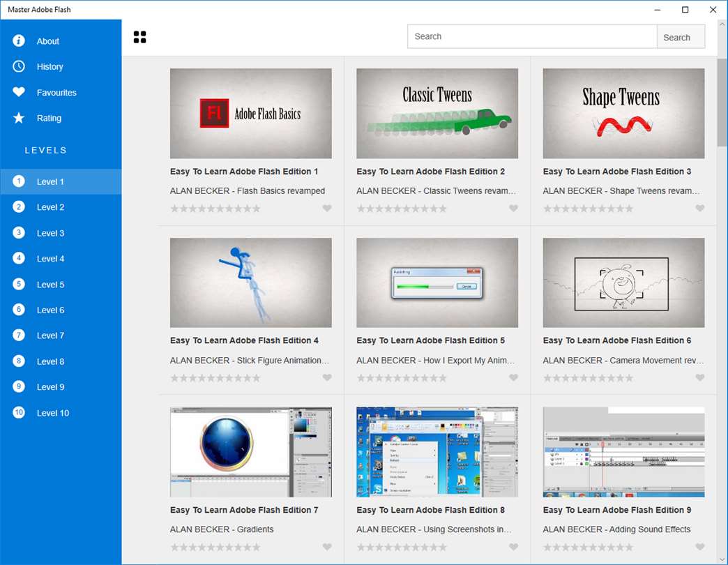Select Level 7 in the sidebar
The height and width of the screenshot is (565, 728).
61,336
